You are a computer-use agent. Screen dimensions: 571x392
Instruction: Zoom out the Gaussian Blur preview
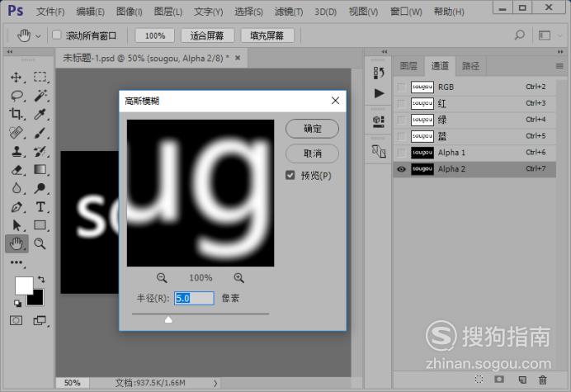(x=162, y=278)
